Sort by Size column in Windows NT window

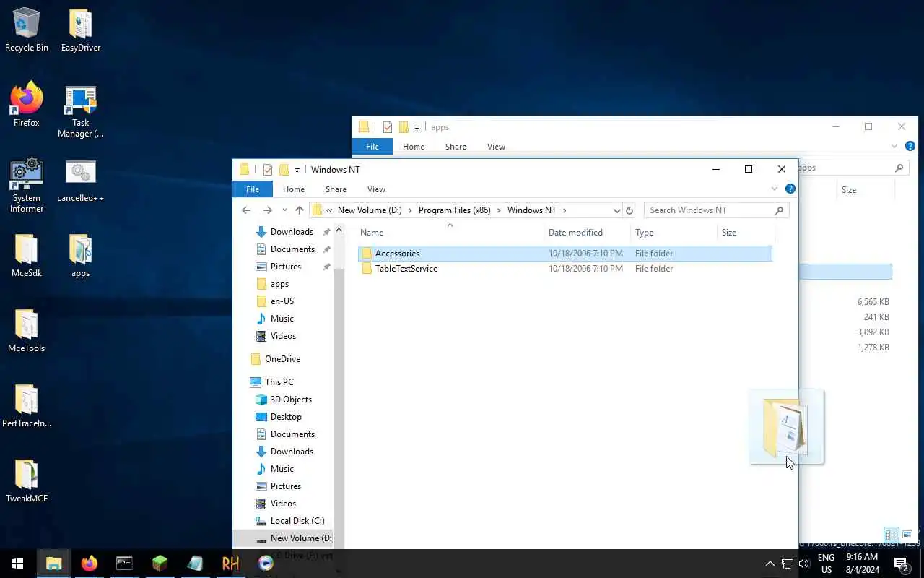746,233
